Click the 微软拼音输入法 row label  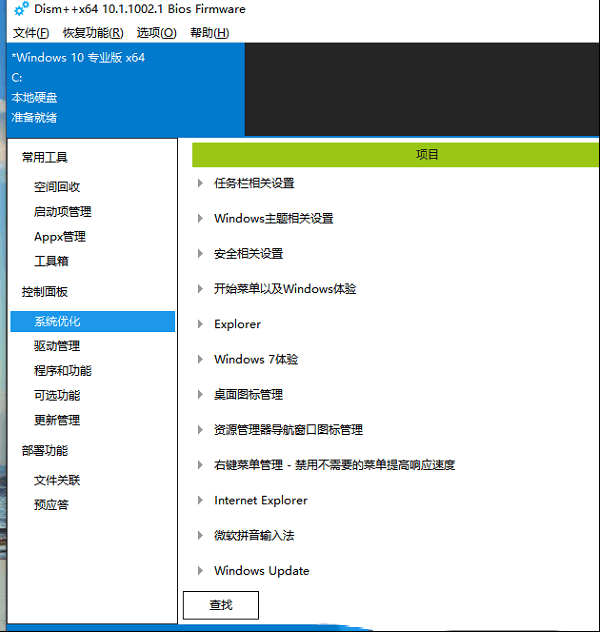[254, 536]
